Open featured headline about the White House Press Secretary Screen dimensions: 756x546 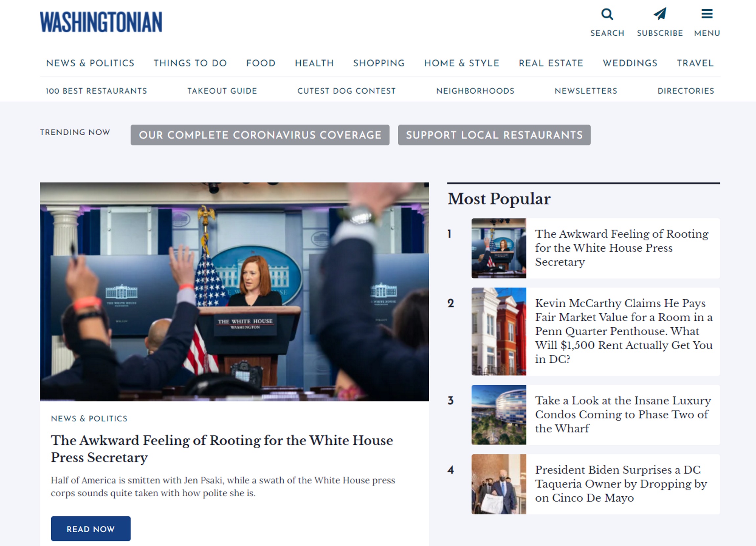click(x=222, y=449)
